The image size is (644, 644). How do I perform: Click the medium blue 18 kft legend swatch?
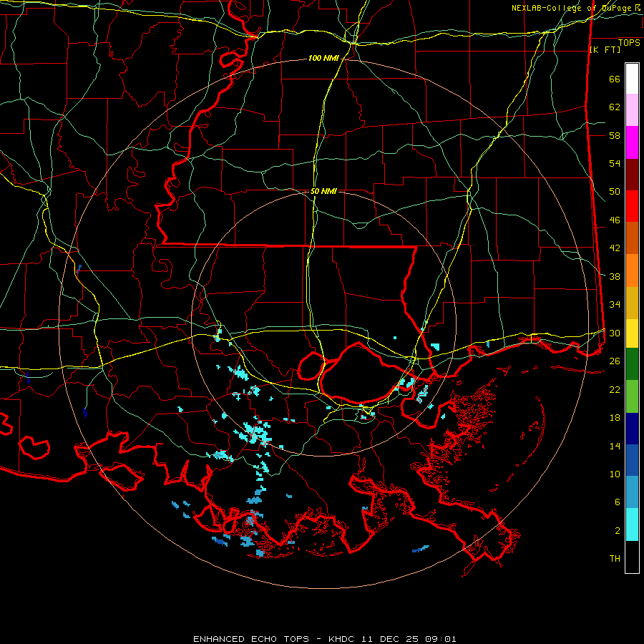632,460
